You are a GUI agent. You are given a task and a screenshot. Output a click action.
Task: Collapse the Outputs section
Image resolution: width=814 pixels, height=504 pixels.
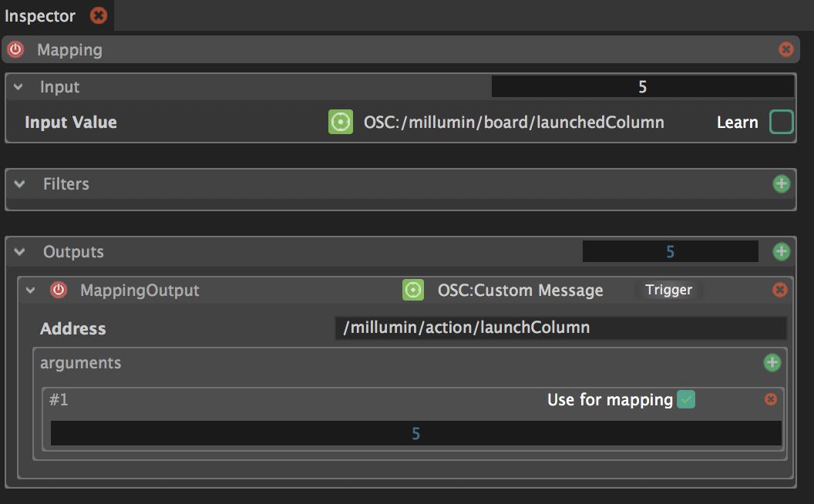point(20,252)
